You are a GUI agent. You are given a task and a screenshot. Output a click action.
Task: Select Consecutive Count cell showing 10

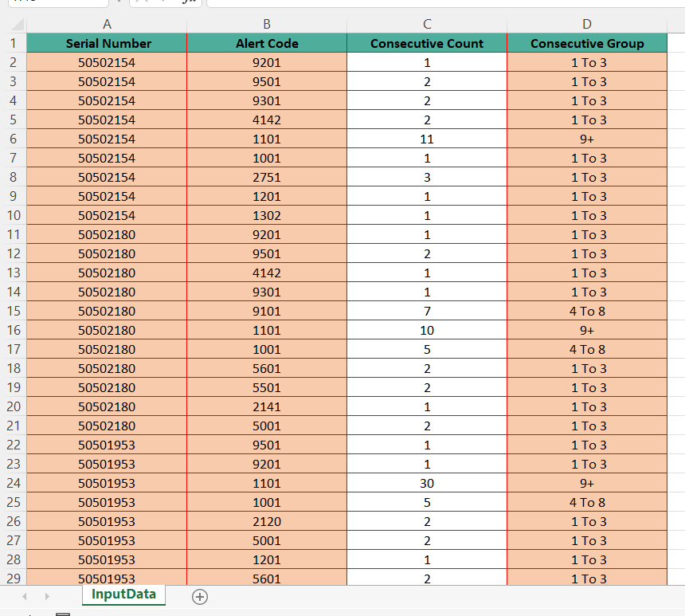tap(427, 330)
